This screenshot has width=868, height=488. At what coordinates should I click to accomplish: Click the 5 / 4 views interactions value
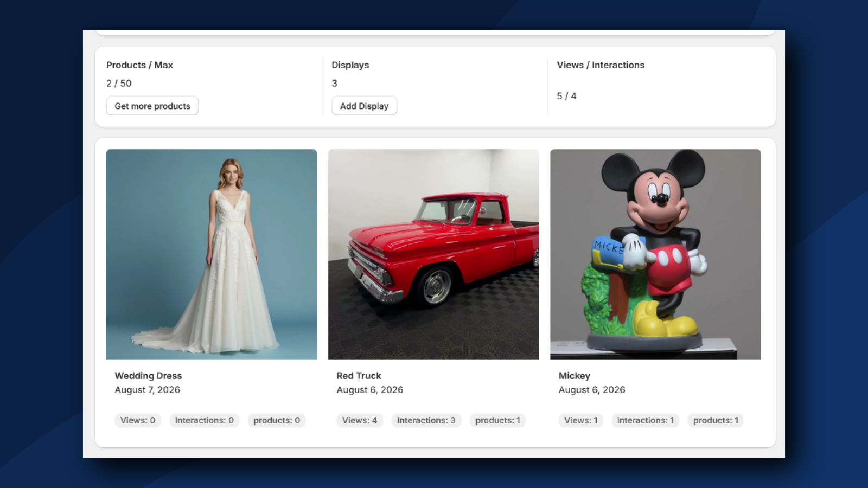pos(566,96)
